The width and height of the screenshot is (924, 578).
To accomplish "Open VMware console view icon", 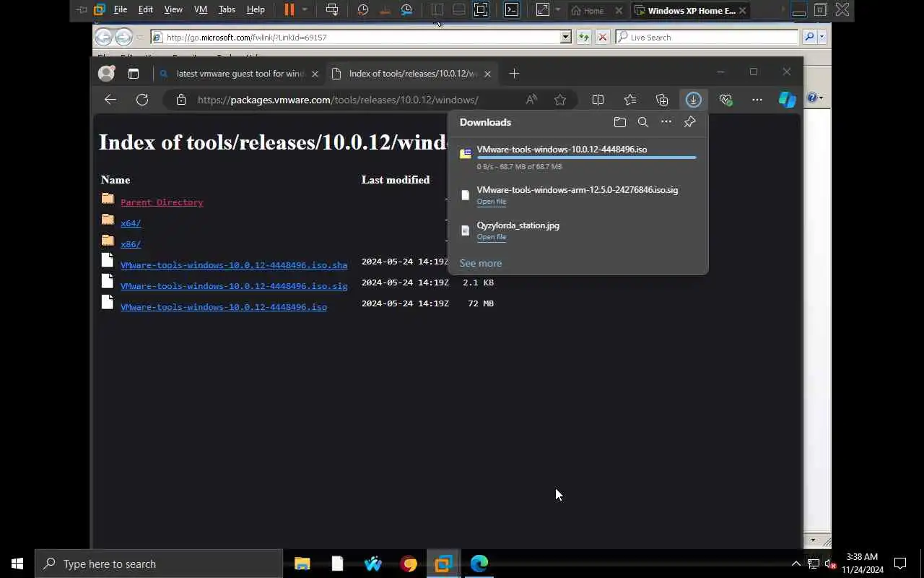I will (512, 10).
